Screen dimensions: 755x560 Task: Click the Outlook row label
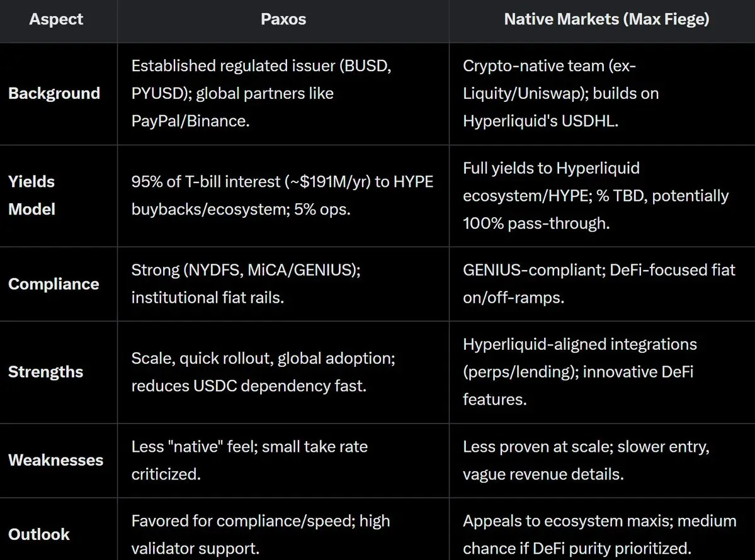pos(39,534)
